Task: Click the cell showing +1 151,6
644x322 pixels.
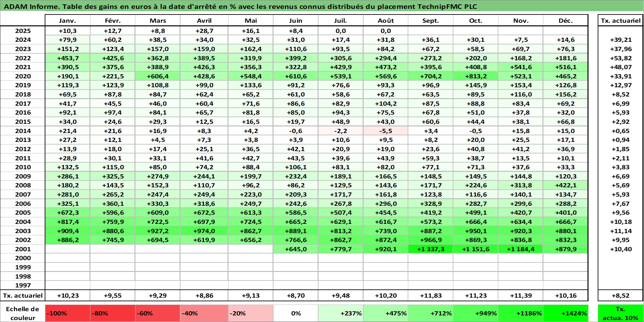Action: pos(475,249)
